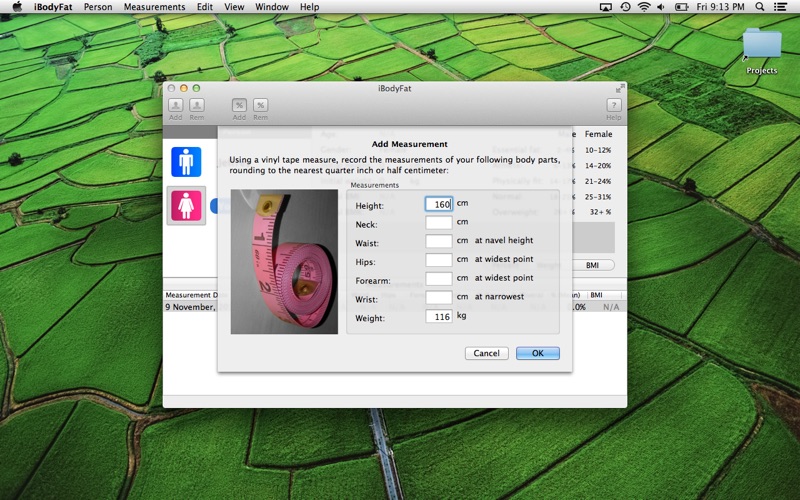Click the 14–20% female range value
The width and height of the screenshot is (800, 500).
(x=598, y=166)
